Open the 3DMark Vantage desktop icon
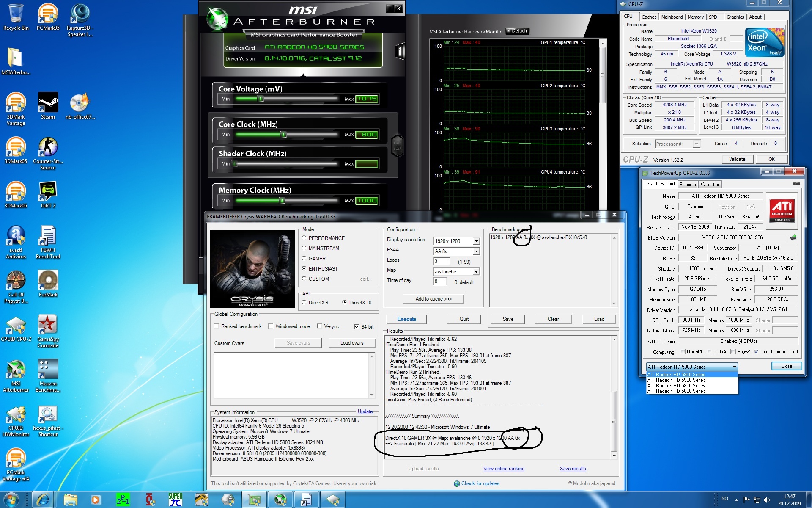The image size is (812, 508). 16,109
